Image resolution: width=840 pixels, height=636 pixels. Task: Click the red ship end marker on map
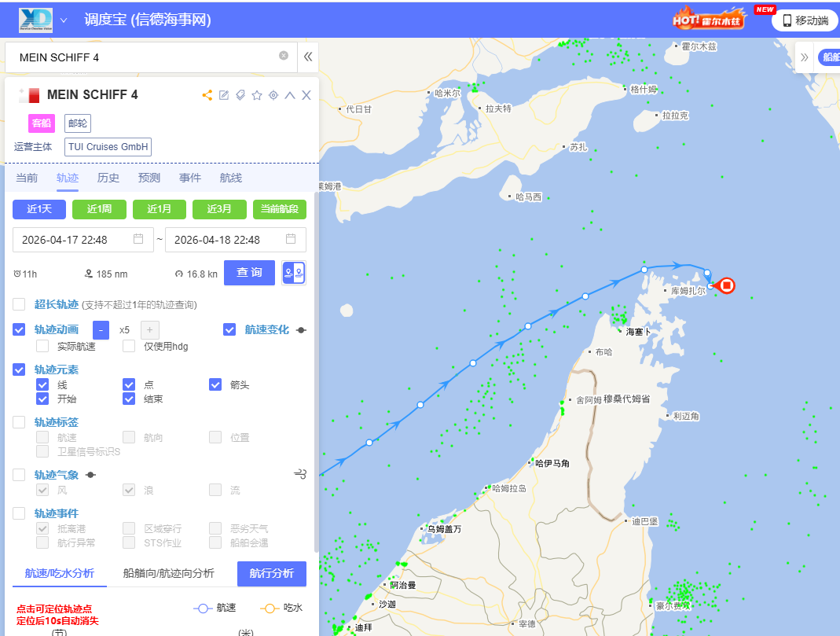(727, 285)
